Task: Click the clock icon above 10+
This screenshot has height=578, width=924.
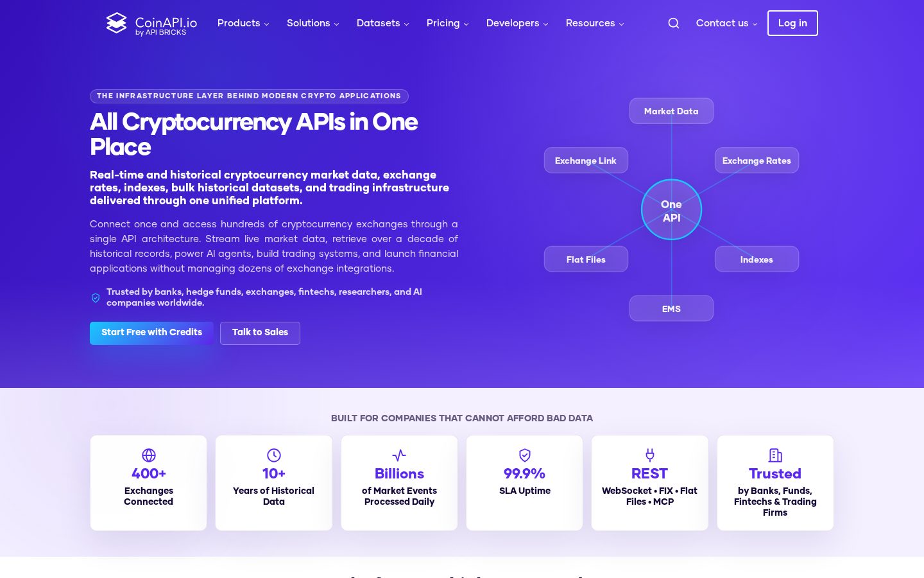Action: pos(274,455)
